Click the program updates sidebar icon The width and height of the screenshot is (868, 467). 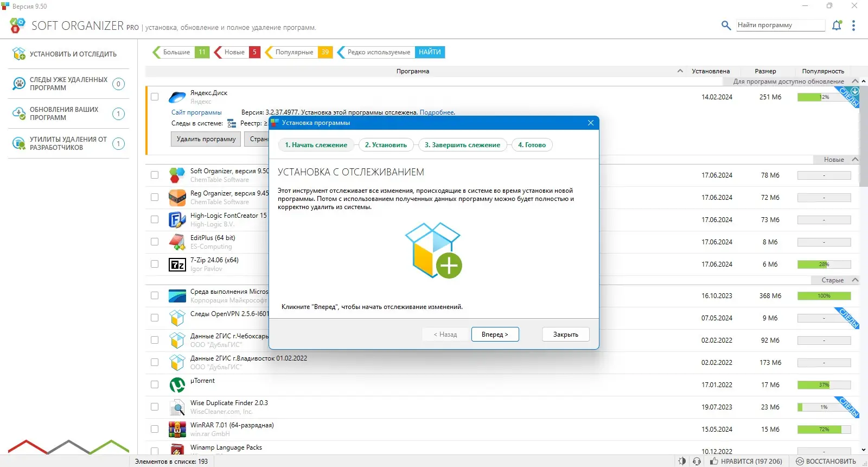pyautogui.click(x=19, y=113)
